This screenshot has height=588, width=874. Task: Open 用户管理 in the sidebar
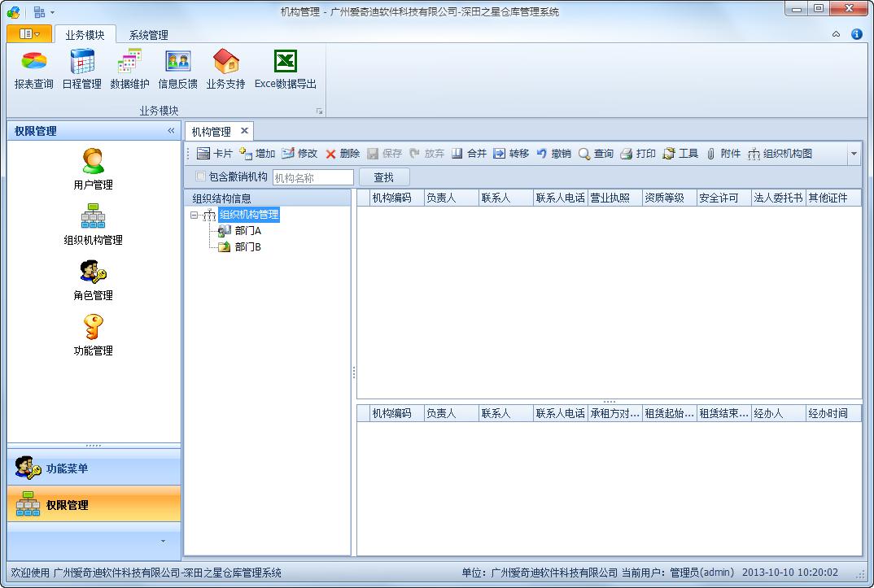[x=93, y=168]
